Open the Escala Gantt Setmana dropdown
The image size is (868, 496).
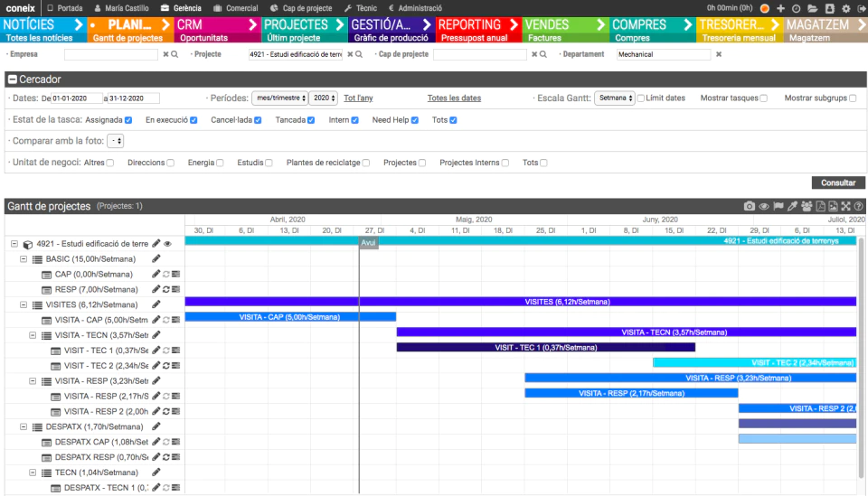[615, 98]
